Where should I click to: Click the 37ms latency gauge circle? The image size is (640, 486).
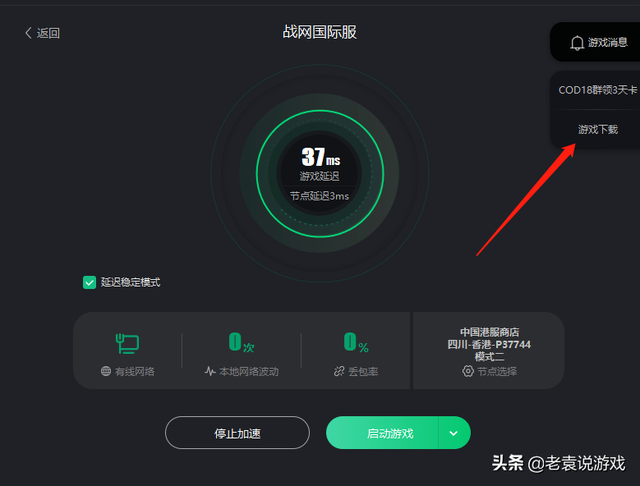pyautogui.click(x=320, y=173)
